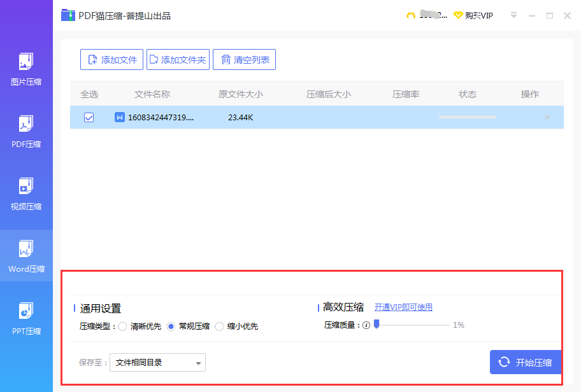Click the 原文件大小 column header
Viewport: 581px width, 392px height.
point(241,94)
